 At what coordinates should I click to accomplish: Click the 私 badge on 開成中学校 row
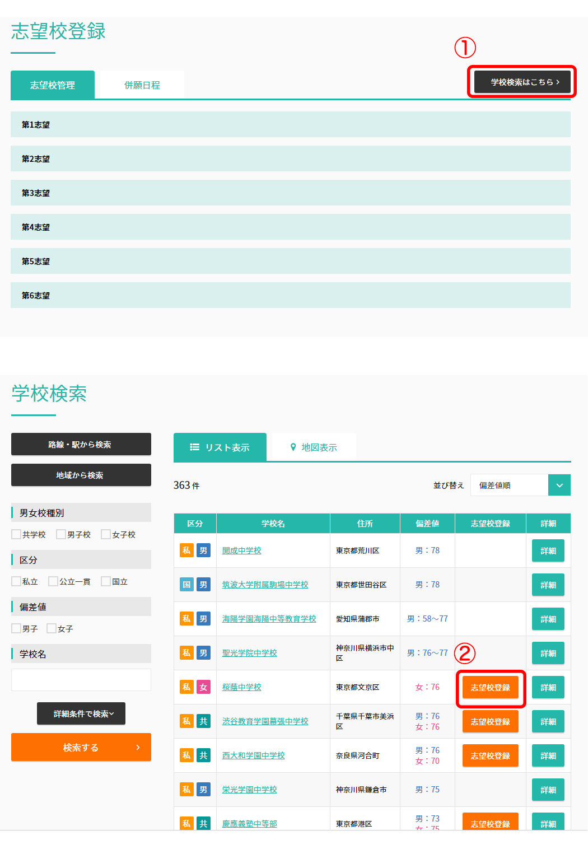pyautogui.click(x=186, y=550)
